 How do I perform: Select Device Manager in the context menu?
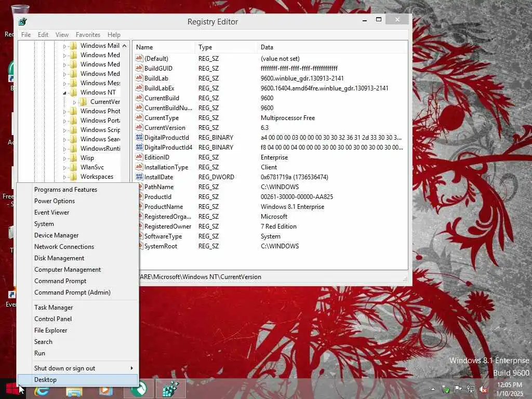click(x=78, y=235)
